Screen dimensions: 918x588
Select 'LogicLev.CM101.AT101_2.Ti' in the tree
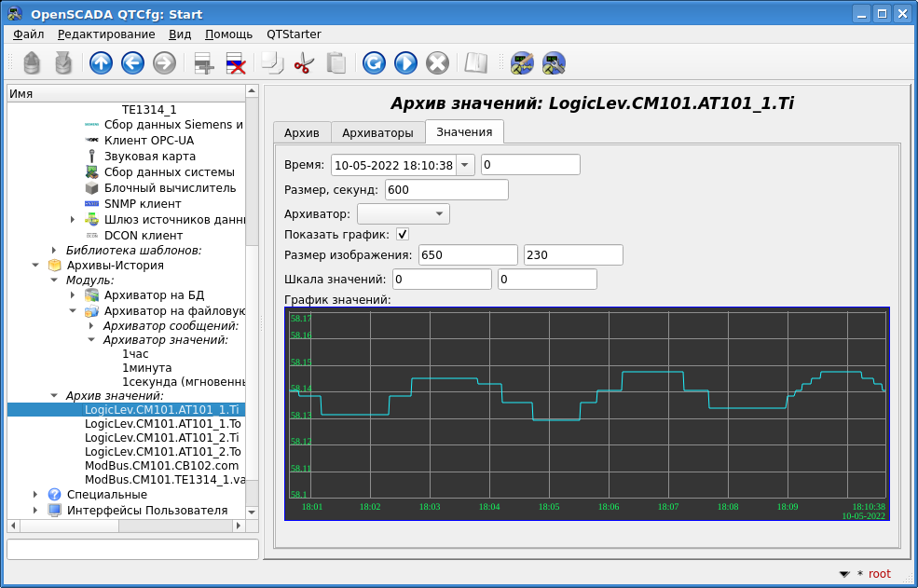161,437
